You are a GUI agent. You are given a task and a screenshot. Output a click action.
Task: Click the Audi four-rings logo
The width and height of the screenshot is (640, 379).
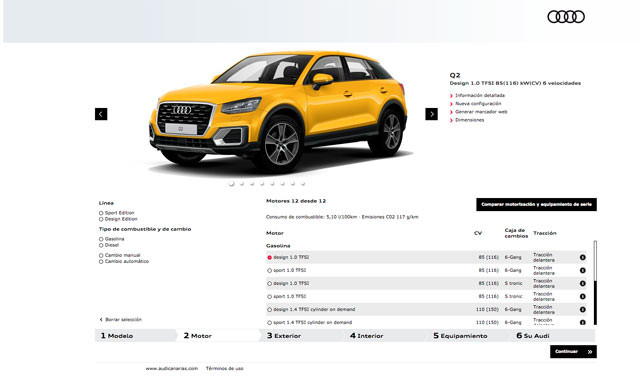tap(566, 17)
